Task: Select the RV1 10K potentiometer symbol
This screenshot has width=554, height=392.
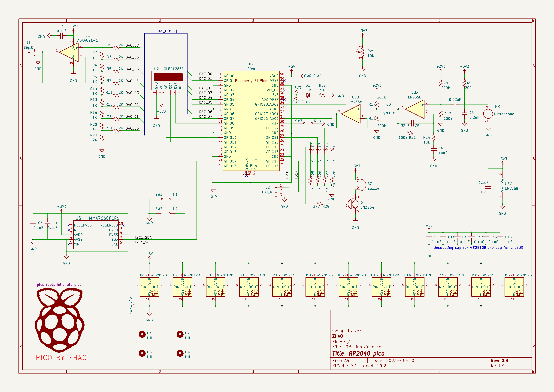Action: (x=362, y=52)
